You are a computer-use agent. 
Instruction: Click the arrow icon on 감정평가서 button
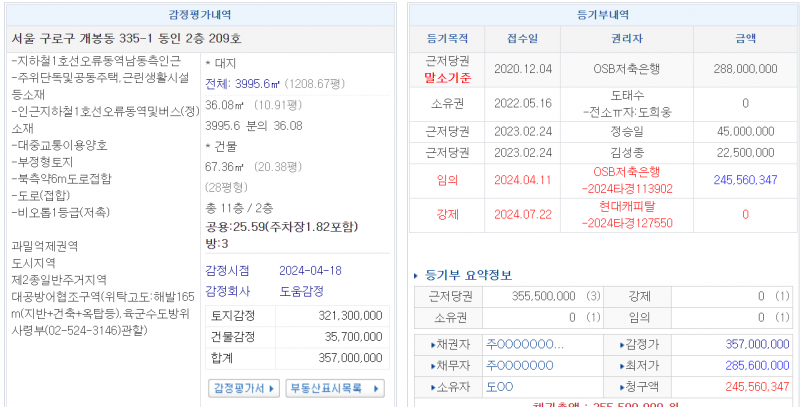(x=271, y=387)
